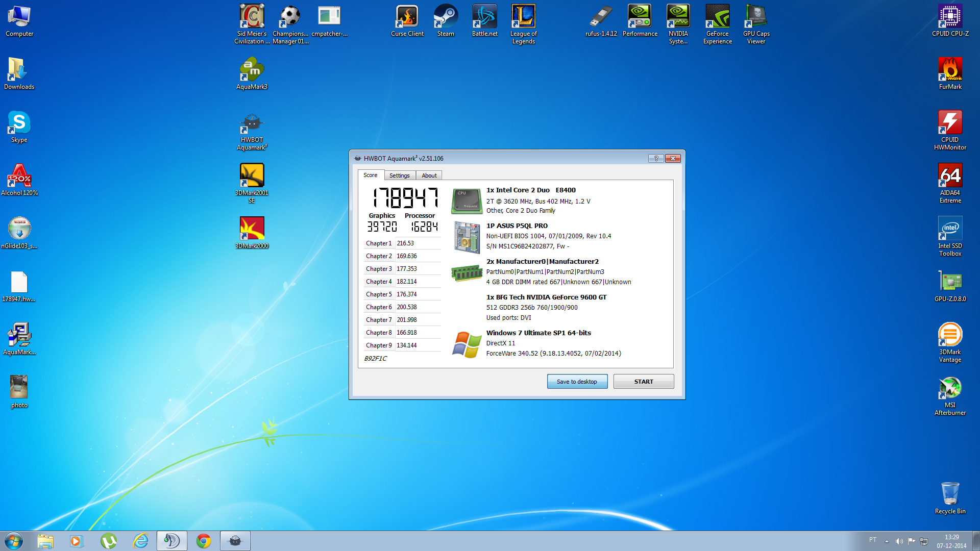Screen dimensions: 980x551
Task: Launch HWBOT Aquamark3 desktop shortcut
Action: point(252,132)
